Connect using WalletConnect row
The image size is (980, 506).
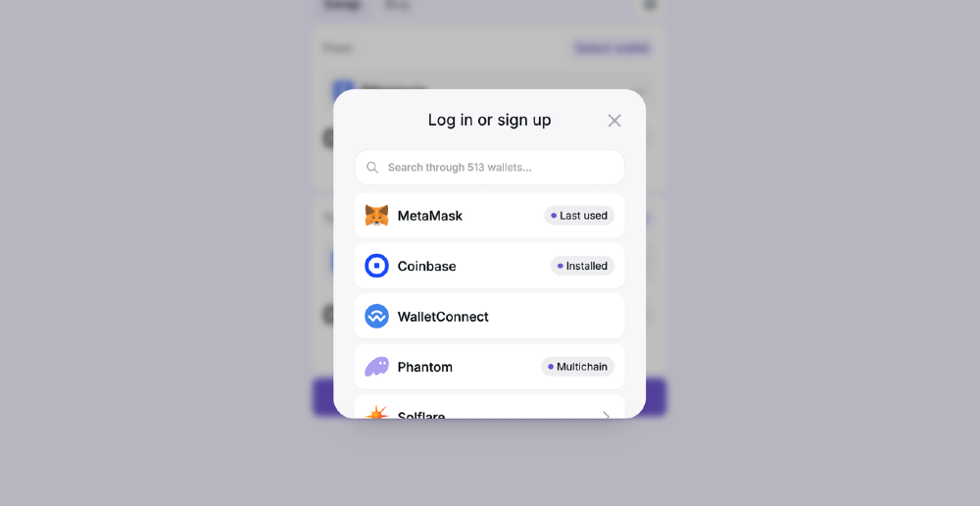point(489,317)
